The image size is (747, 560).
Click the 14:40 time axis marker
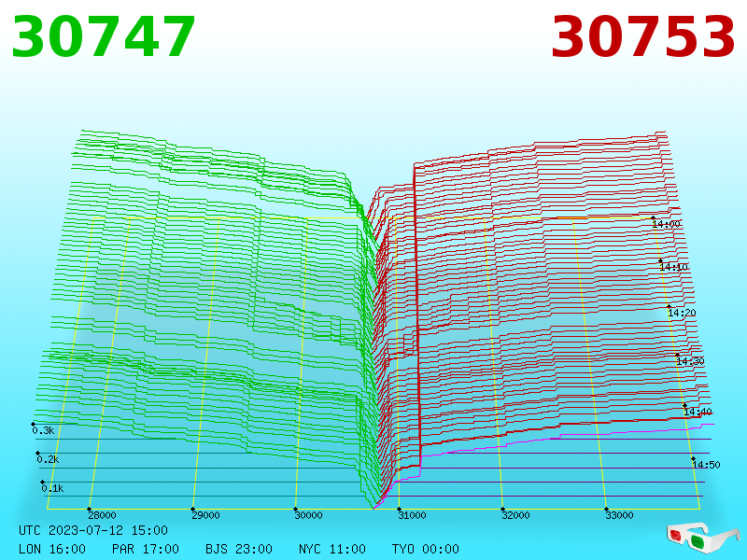tap(698, 412)
